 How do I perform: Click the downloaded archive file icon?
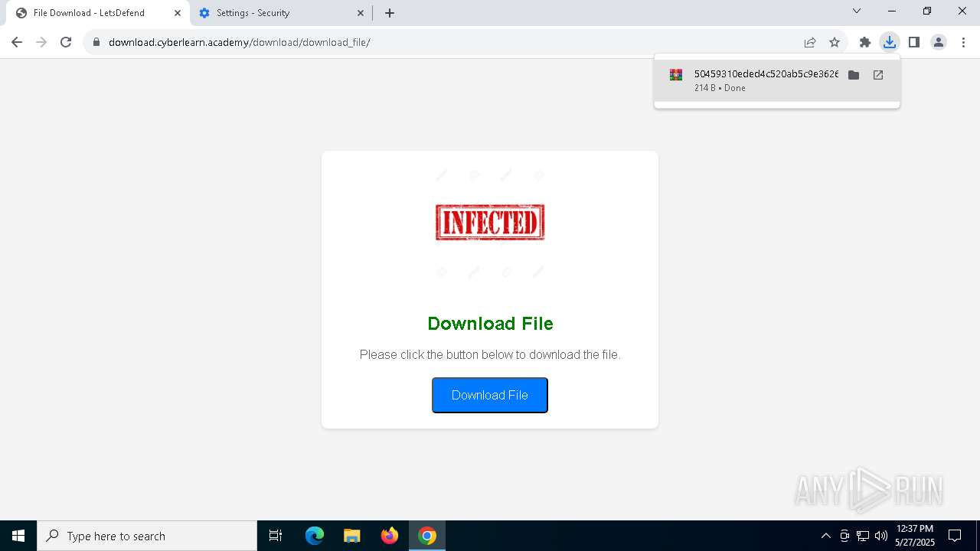676,75
